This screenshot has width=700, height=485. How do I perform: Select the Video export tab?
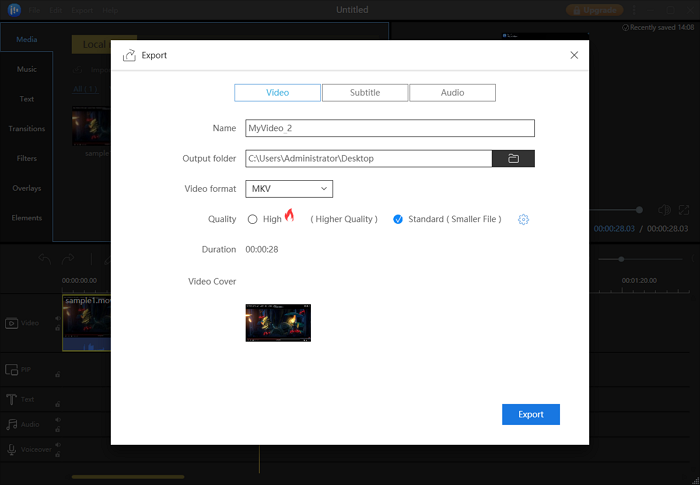[x=277, y=93]
